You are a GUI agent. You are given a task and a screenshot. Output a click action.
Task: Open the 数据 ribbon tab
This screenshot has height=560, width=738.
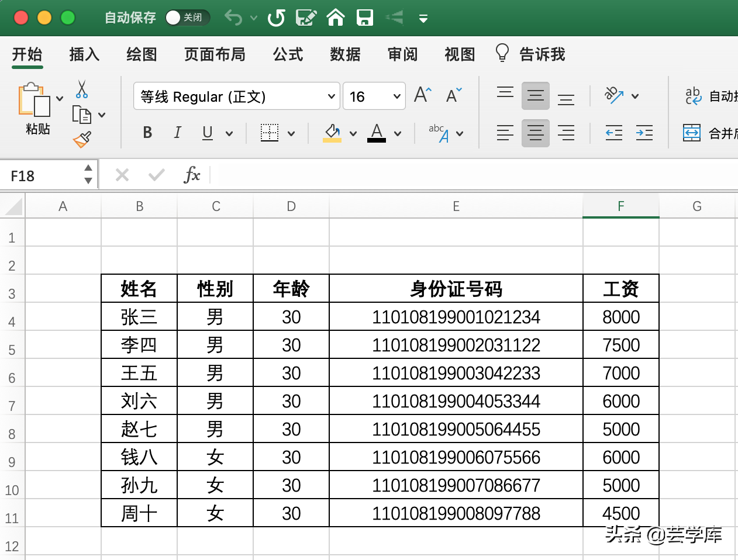345,54
